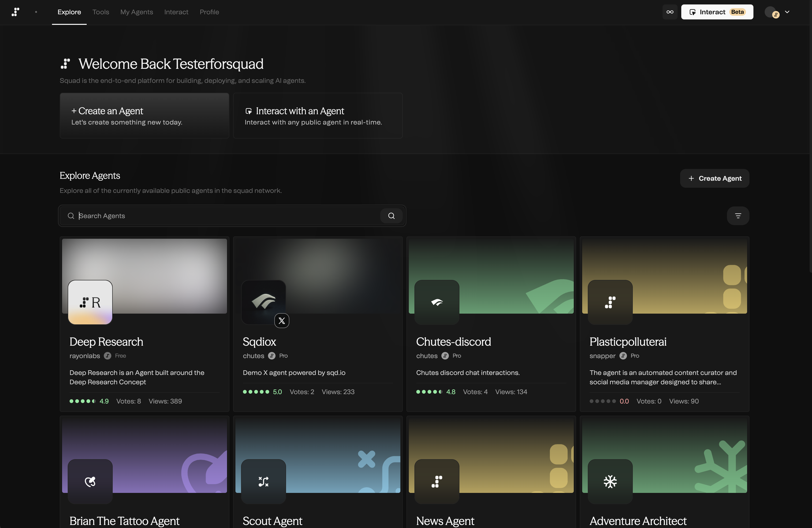Click the Deep Research agent avatar icon
812x528 pixels.
coord(90,302)
